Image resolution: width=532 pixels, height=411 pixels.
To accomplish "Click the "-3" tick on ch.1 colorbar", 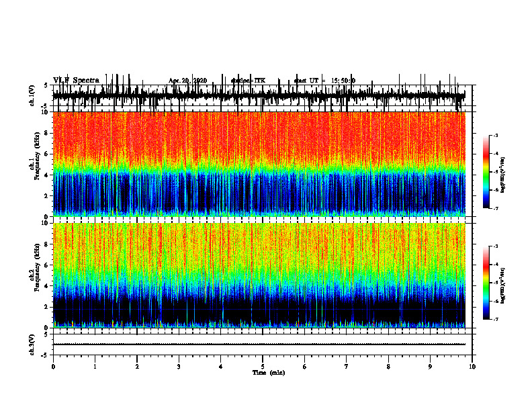I will coord(495,135).
